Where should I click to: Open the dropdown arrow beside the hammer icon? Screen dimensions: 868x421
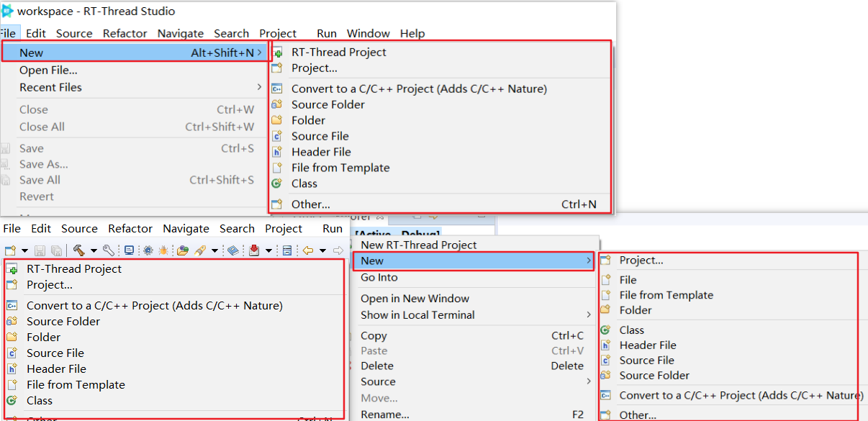tap(94, 251)
